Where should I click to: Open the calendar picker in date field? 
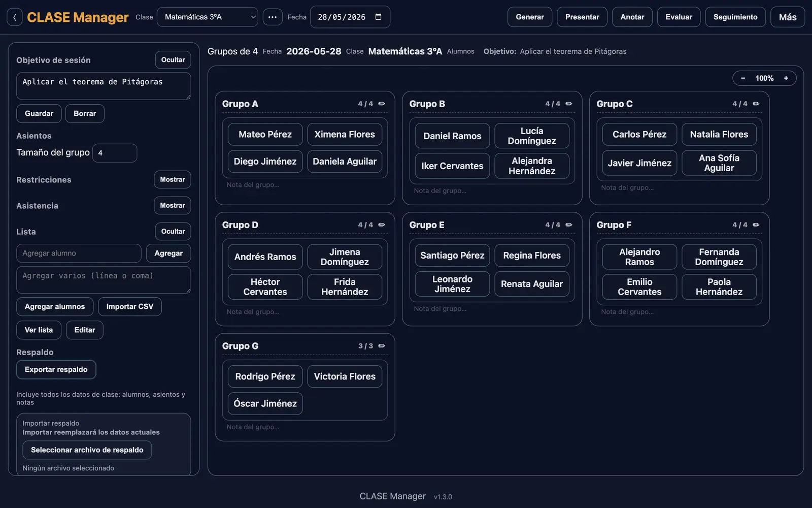coord(378,17)
